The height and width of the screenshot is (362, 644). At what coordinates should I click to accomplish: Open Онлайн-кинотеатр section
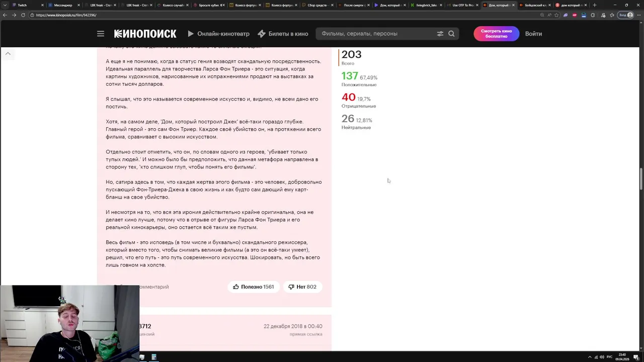[218, 34]
